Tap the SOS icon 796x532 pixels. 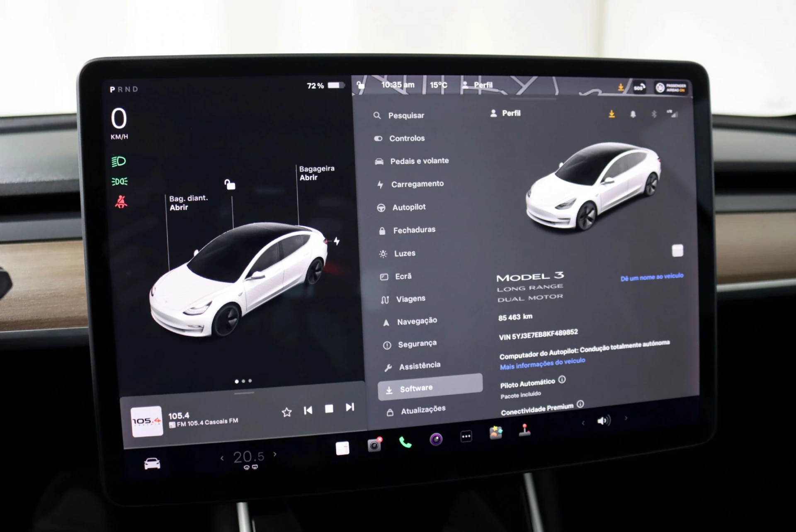pos(639,87)
